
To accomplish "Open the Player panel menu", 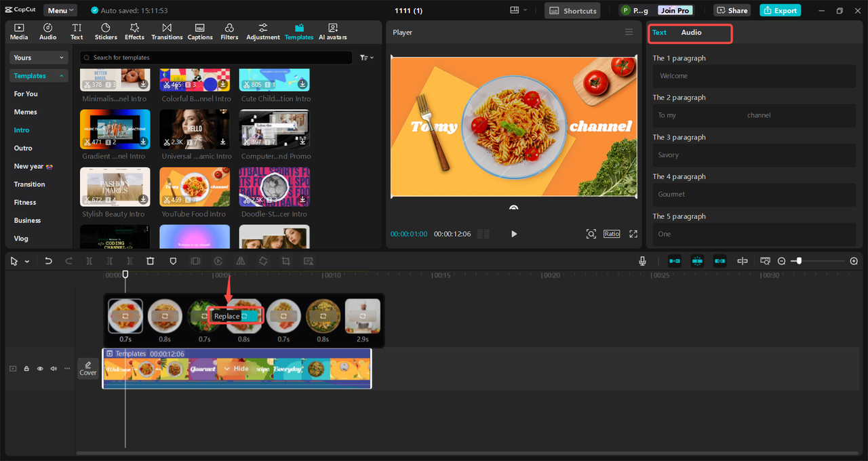I will 629,32.
